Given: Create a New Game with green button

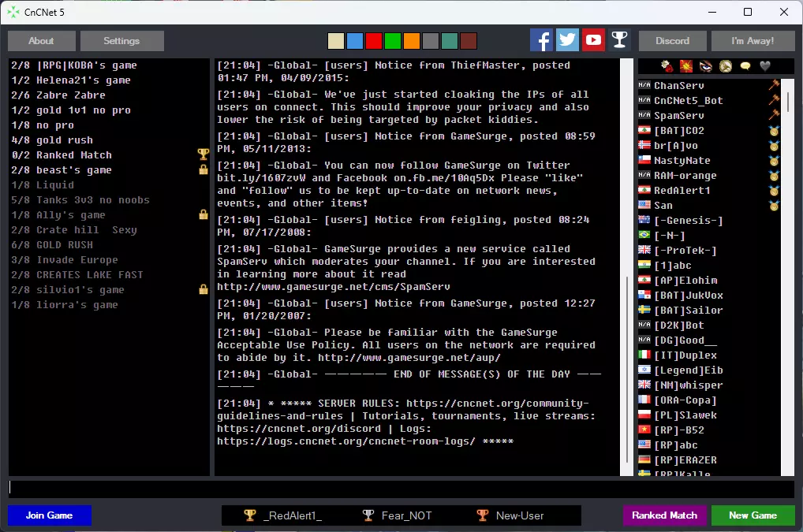Looking at the screenshot, I should pyautogui.click(x=753, y=515).
